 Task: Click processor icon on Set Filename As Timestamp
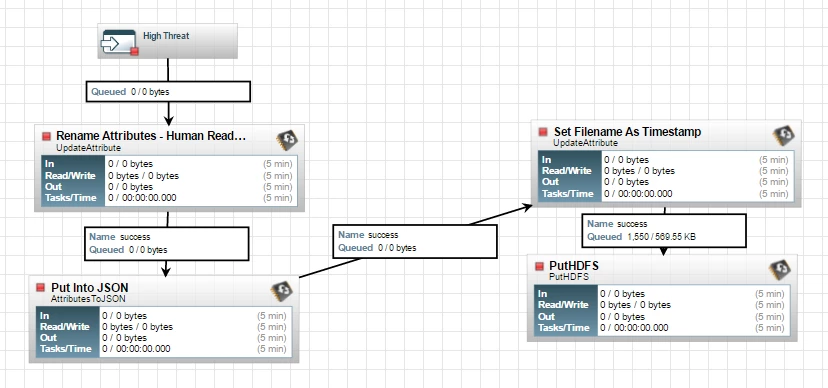(x=784, y=136)
